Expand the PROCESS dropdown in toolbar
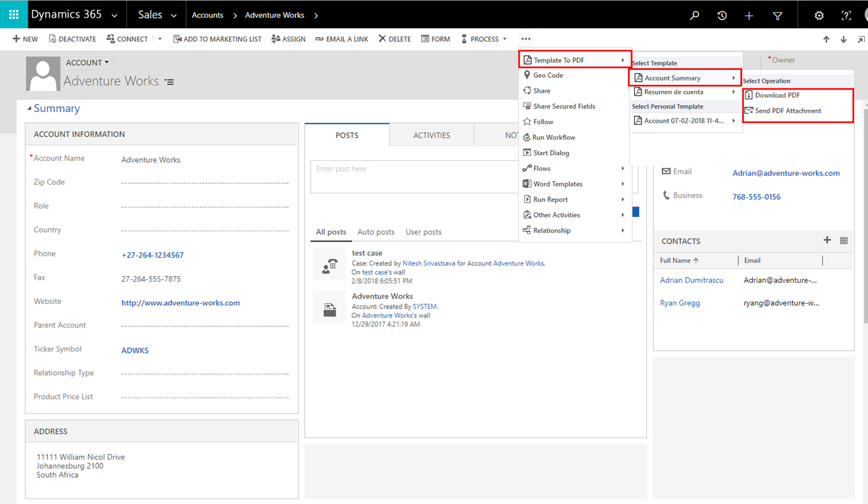 pyautogui.click(x=484, y=39)
